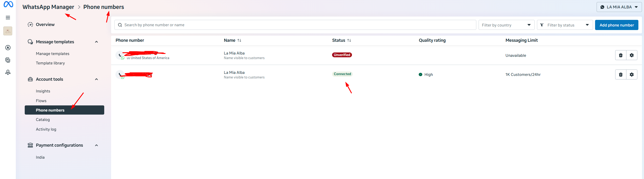Click the Messaging Limit column header

click(521, 40)
